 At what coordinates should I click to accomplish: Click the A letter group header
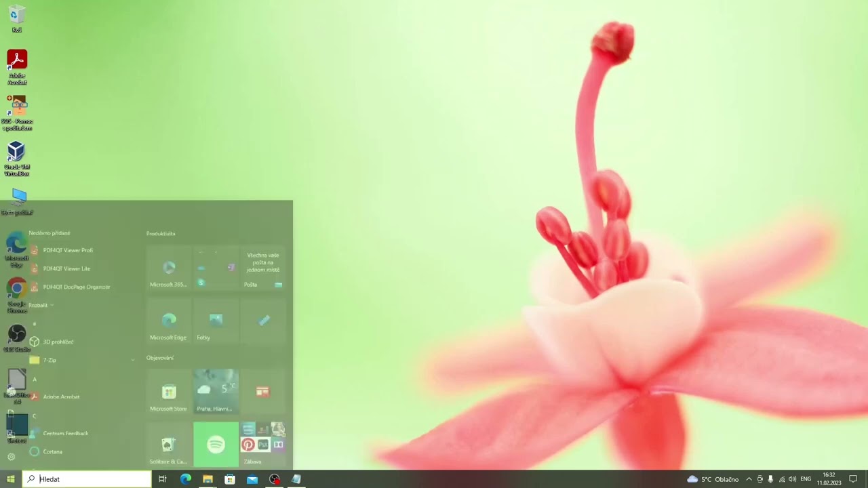(x=35, y=379)
